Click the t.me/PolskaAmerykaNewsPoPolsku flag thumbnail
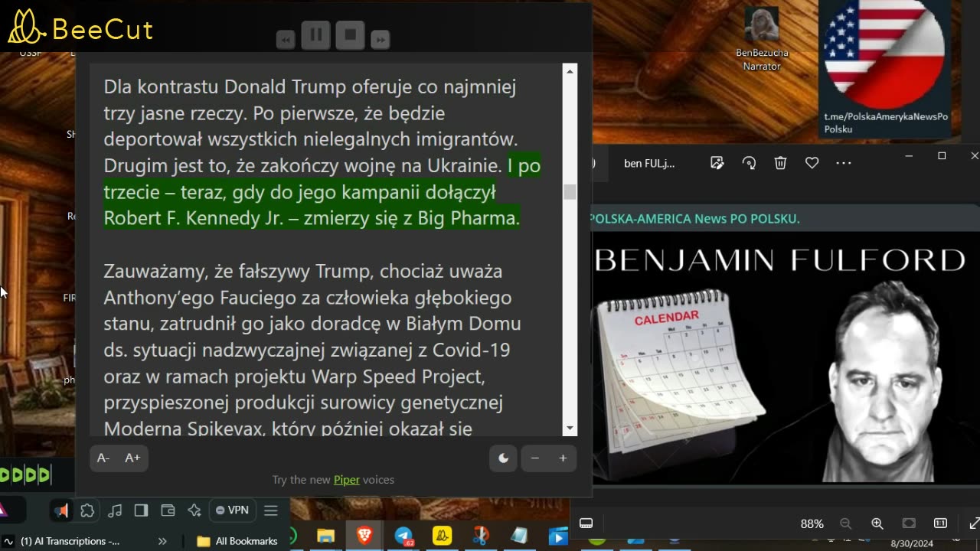 coord(884,67)
